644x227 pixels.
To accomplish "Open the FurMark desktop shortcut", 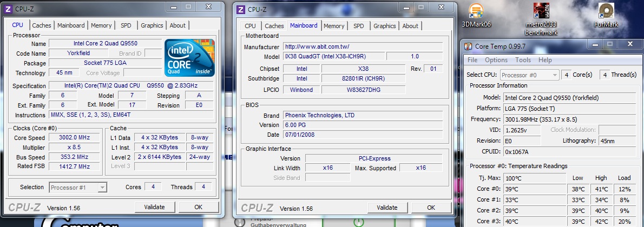I will point(606,16).
